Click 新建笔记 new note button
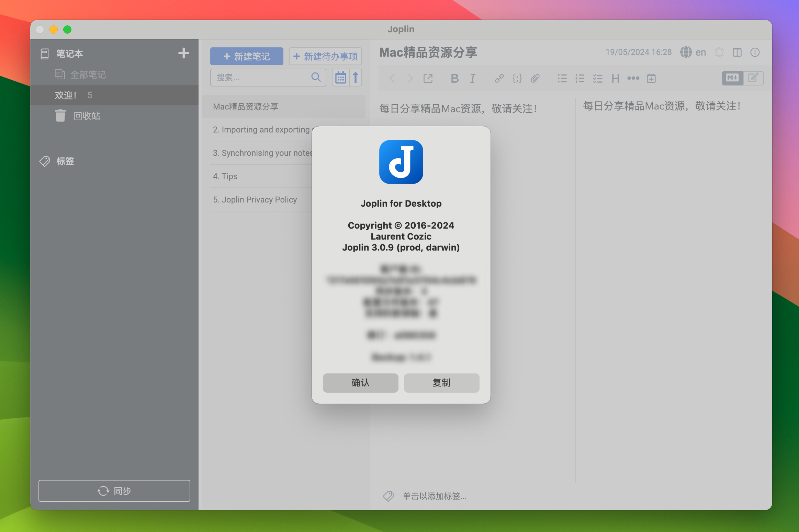Viewport: 799px width, 532px height. coord(247,56)
